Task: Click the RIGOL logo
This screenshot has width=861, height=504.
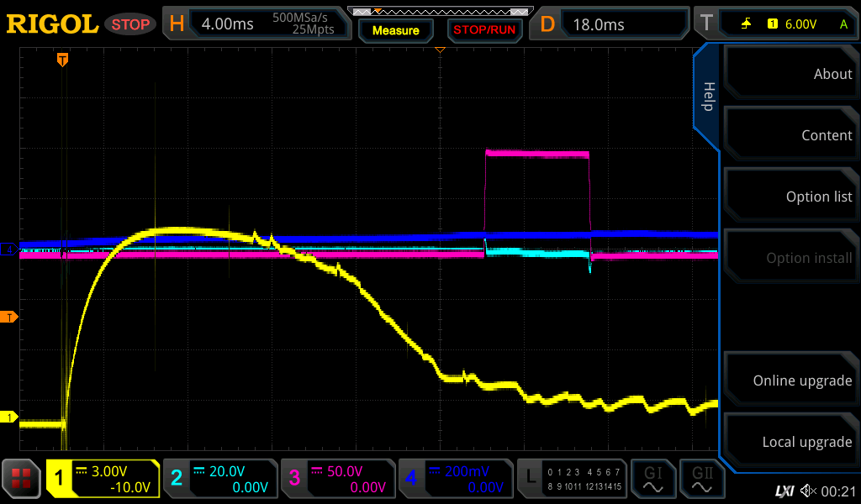Action: pos(52,24)
